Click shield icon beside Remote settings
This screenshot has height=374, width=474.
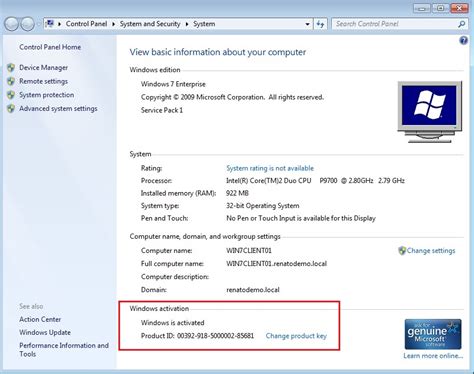pos(11,81)
